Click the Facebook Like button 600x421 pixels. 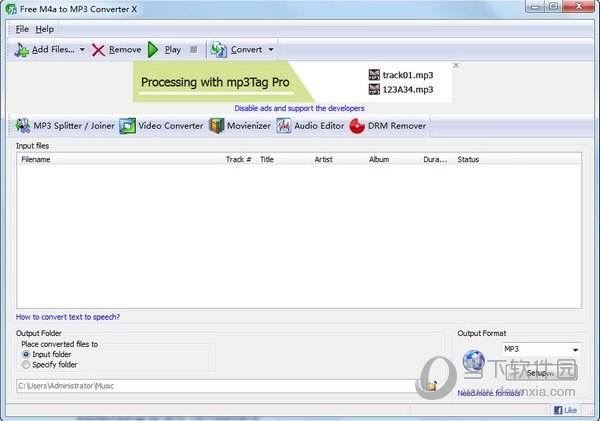[565, 410]
